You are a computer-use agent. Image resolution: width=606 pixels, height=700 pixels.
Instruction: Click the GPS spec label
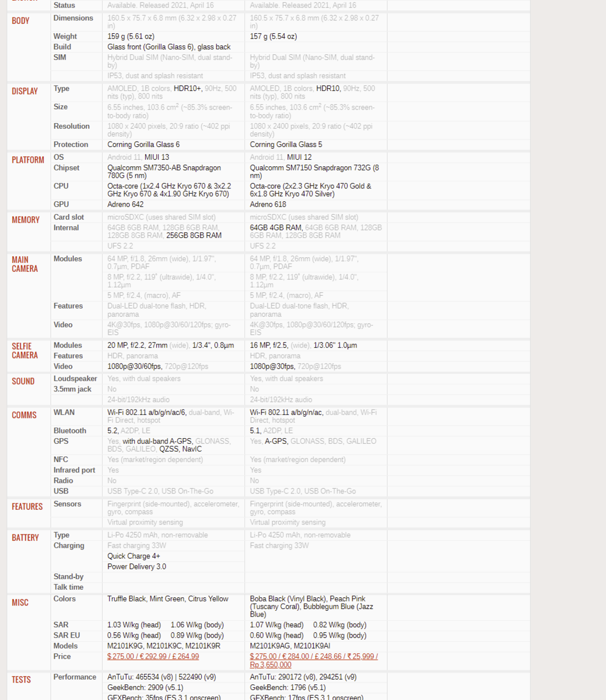61,441
